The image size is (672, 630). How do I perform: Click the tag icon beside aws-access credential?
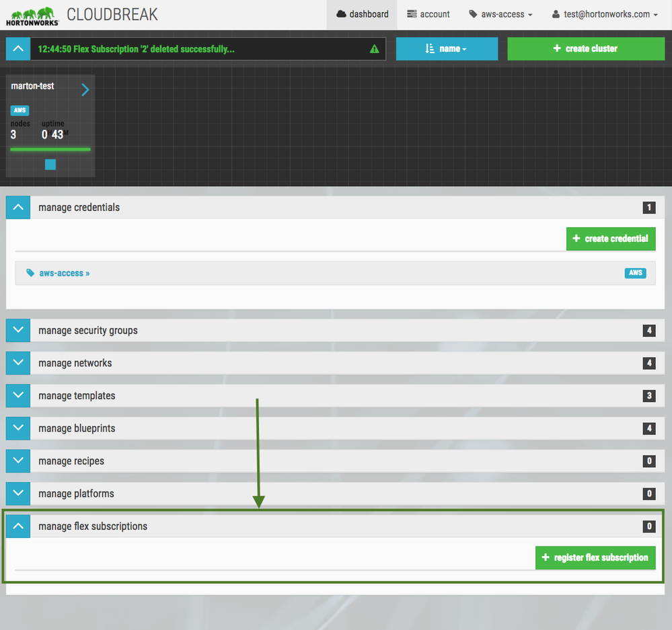coord(30,273)
